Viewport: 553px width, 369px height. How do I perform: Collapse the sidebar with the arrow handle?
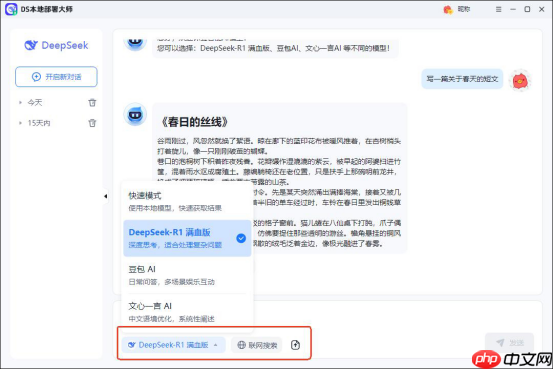tap(105, 196)
